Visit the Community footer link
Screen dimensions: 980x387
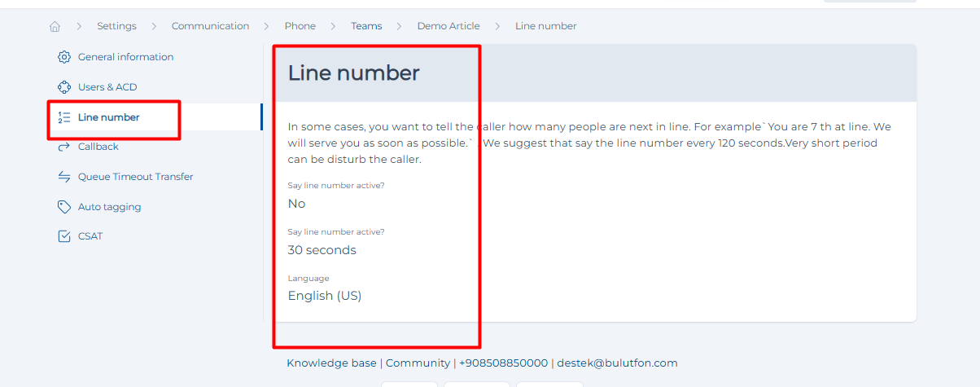click(x=418, y=363)
